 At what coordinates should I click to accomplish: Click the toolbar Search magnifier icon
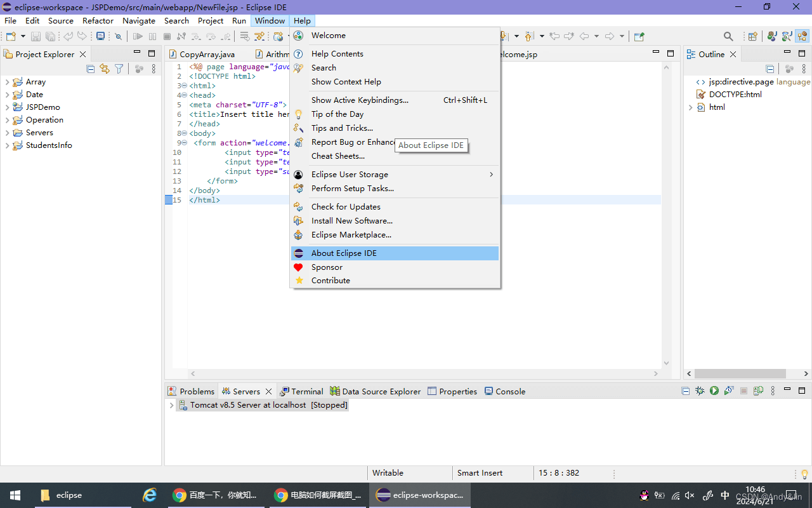coord(728,37)
